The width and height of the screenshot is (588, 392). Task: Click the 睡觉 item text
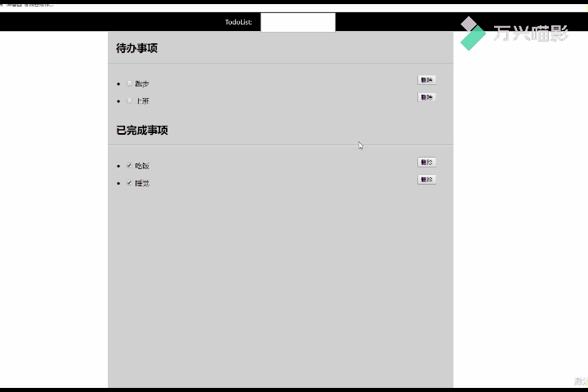coord(142,183)
